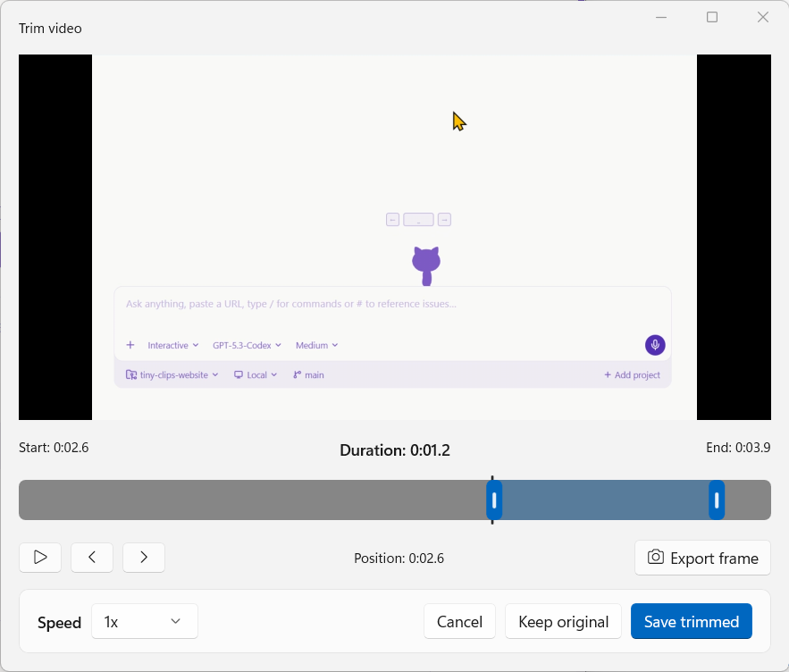Save the trimmed video
The image size is (789, 672).
pos(692,622)
